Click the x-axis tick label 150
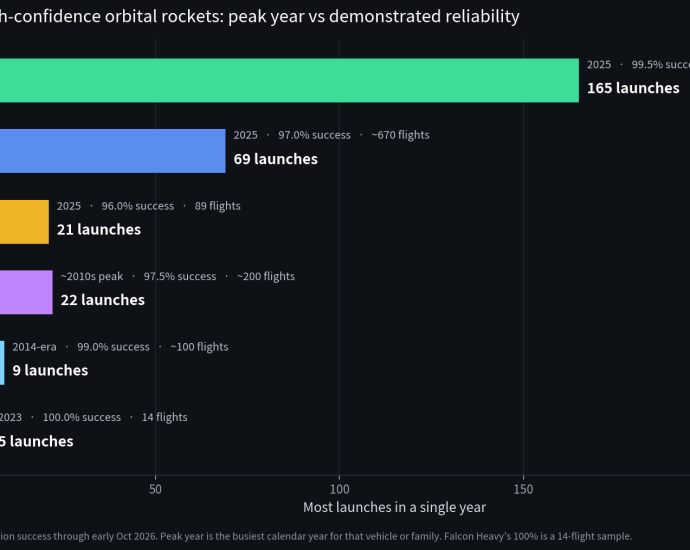 pos(523,489)
